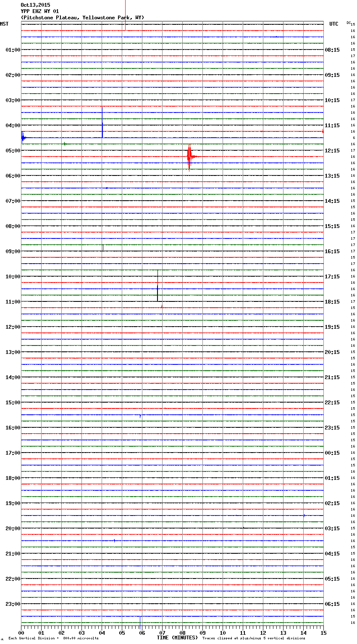The height and width of the screenshot is (644, 357).
Task: Click the blue seismic burst at the 04:30 trace start
Action: (24, 138)
